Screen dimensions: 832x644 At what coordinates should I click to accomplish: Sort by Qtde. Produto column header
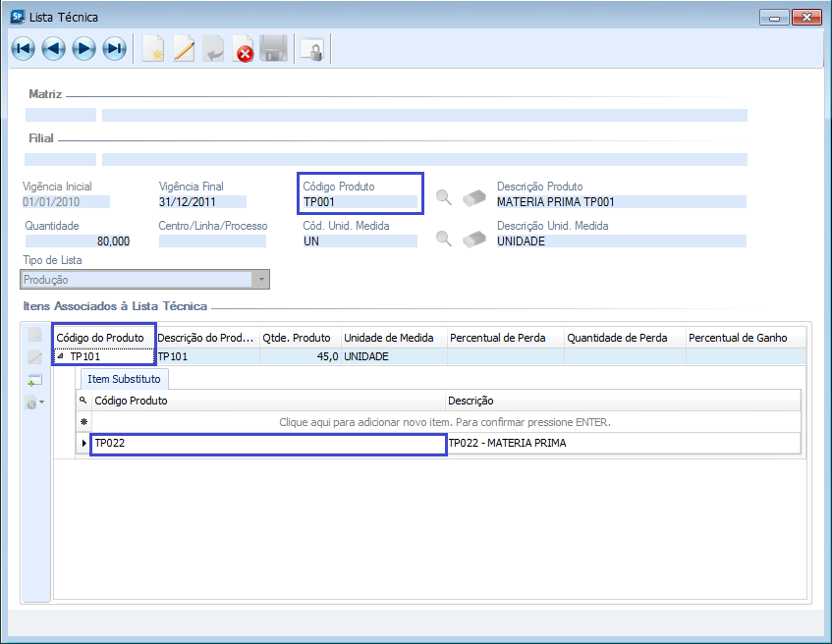(299, 338)
